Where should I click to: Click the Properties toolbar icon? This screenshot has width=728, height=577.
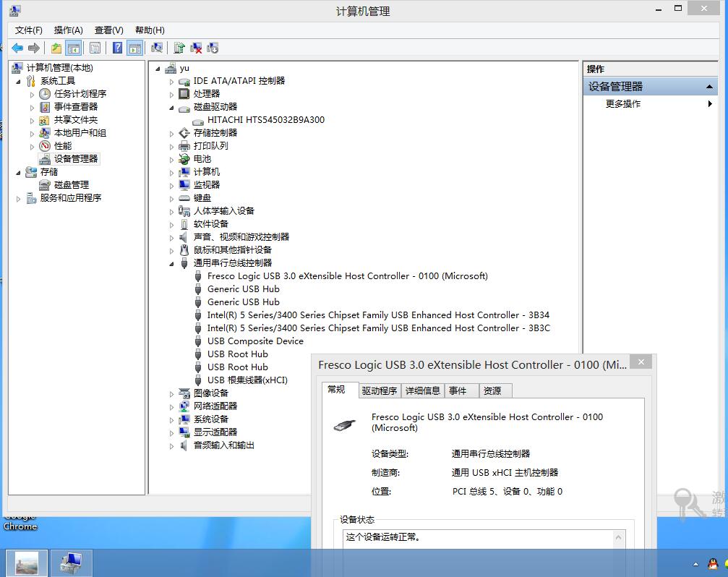coord(95,48)
